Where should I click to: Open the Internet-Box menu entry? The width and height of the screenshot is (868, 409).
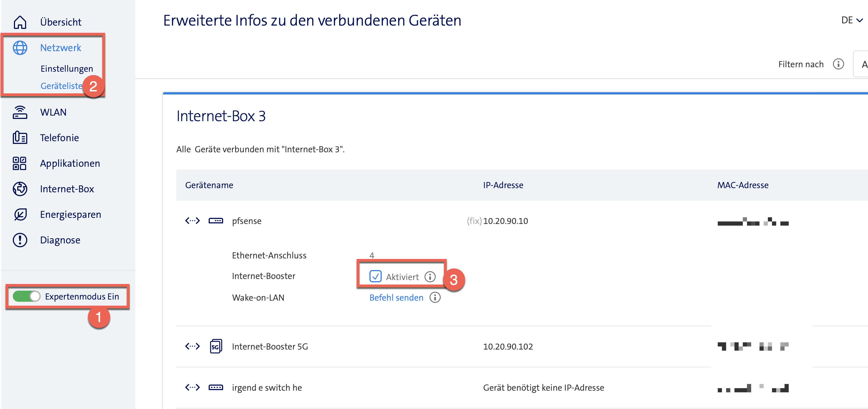point(67,189)
